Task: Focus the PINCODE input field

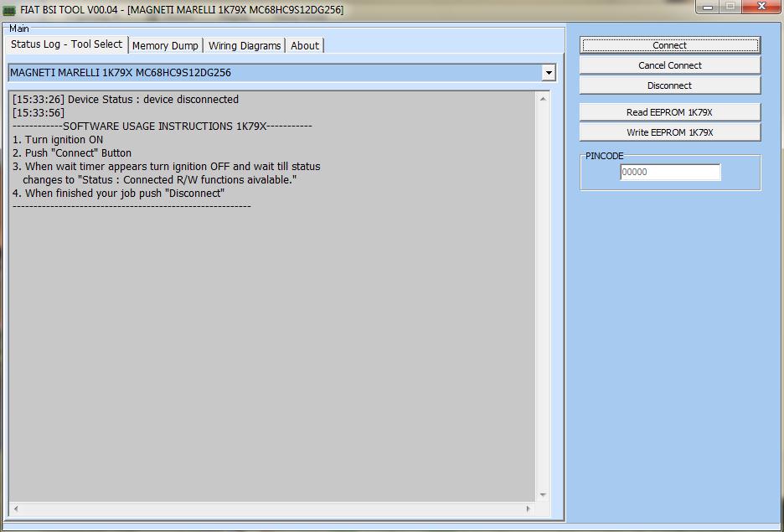Action: coord(670,172)
